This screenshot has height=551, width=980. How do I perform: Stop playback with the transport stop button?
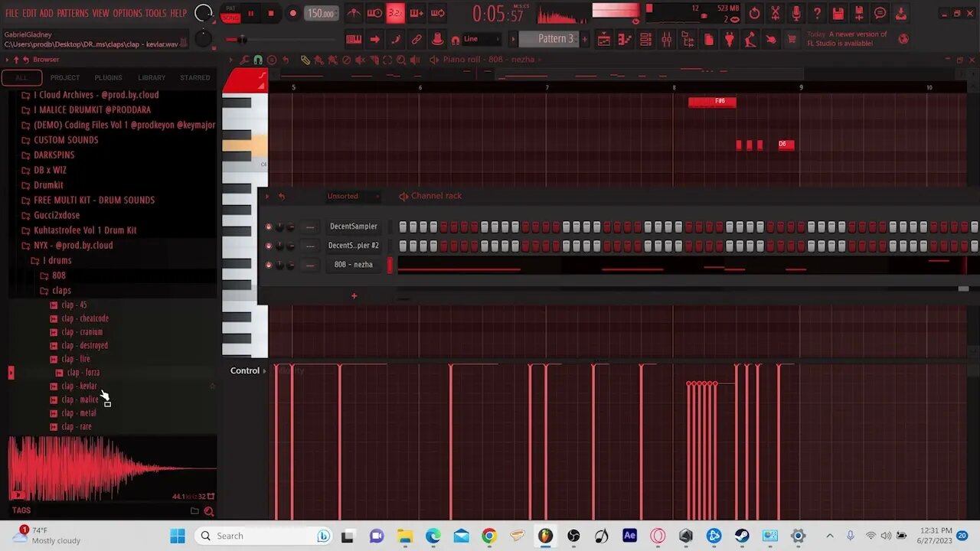[x=270, y=13]
